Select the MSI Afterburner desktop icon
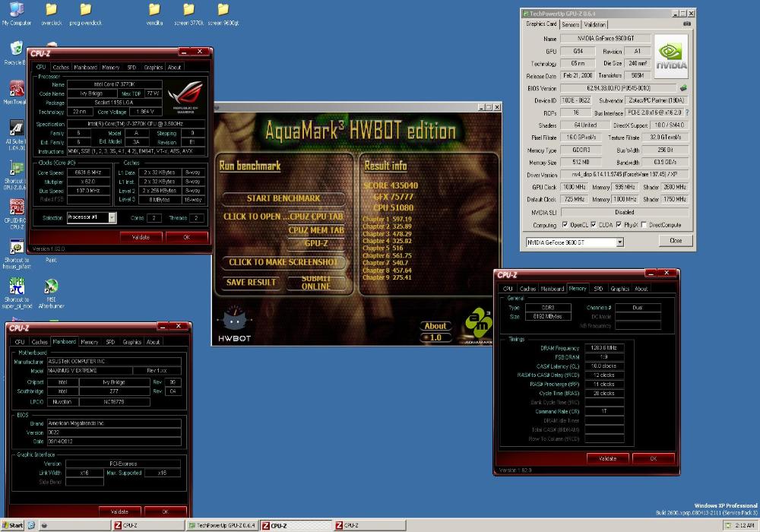The height and width of the screenshot is (532, 760). pos(51,293)
